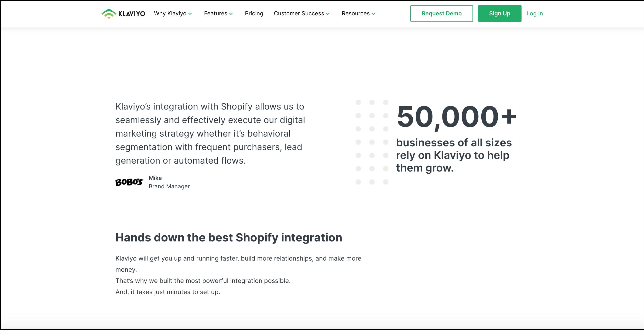
Task: Click the 'Hands down the best Shopify integration' heading
Action: [x=229, y=237]
